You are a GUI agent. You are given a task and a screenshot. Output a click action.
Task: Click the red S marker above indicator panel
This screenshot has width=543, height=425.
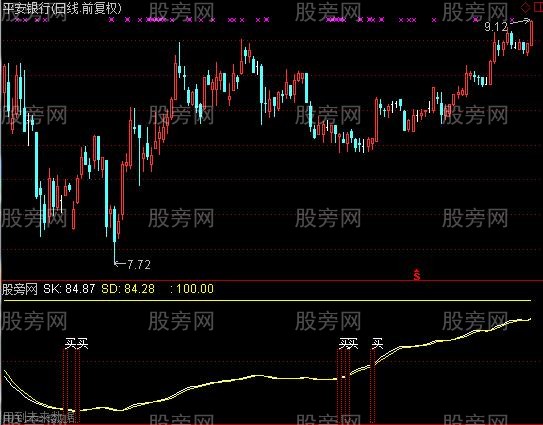(x=417, y=274)
